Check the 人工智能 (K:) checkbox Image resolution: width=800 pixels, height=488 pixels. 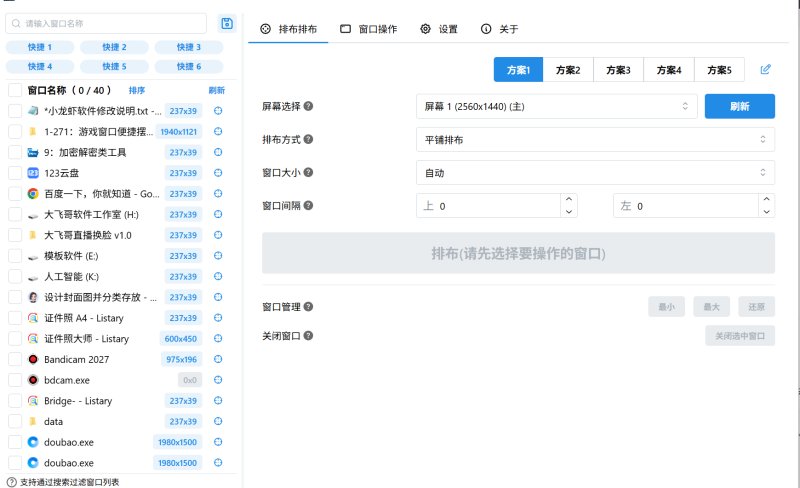pyautogui.click(x=15, y=276)
